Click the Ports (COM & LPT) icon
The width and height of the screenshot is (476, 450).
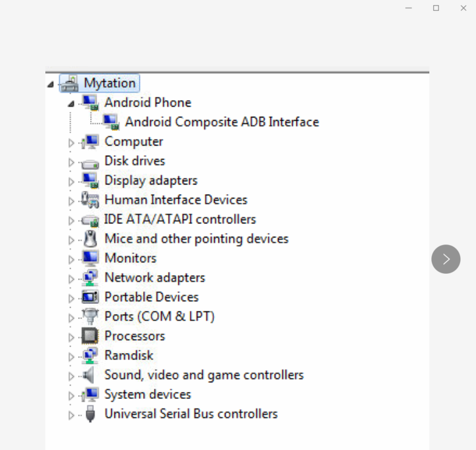[x=90, y=317]
